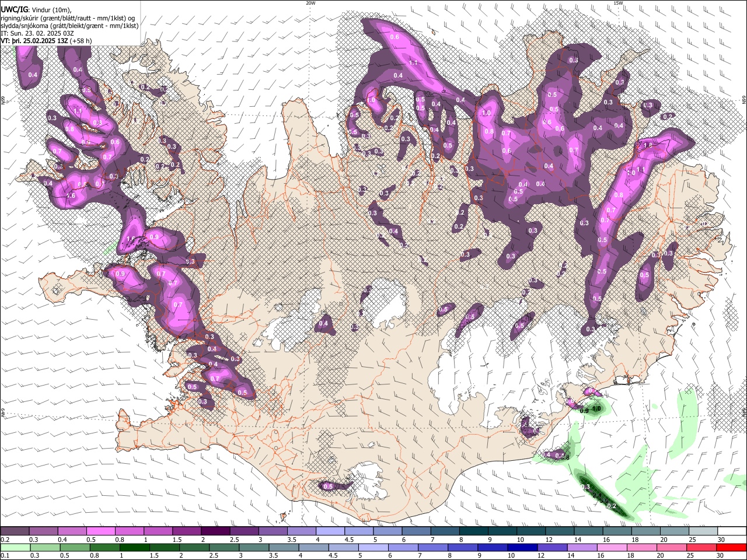The image size is (747, 560).
Task: Pick the red rain scale swatch labeled 30
Action: [732, 547]
